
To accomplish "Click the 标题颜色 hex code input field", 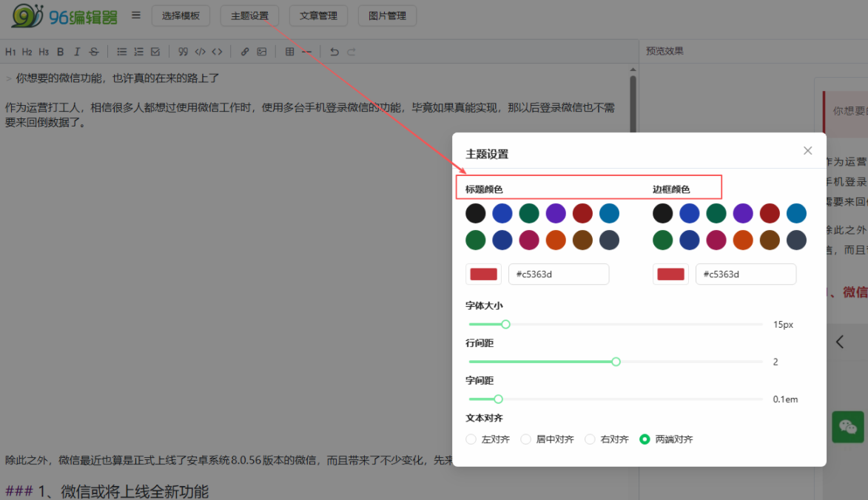I will (x=558, y=274).
